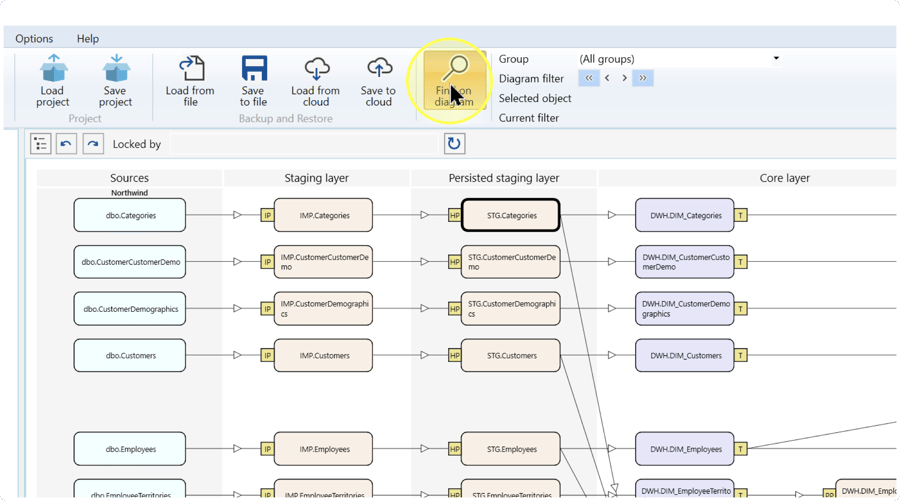The image size is (900, 501).
Task: Open the Help menu
Action: point(88,38)
